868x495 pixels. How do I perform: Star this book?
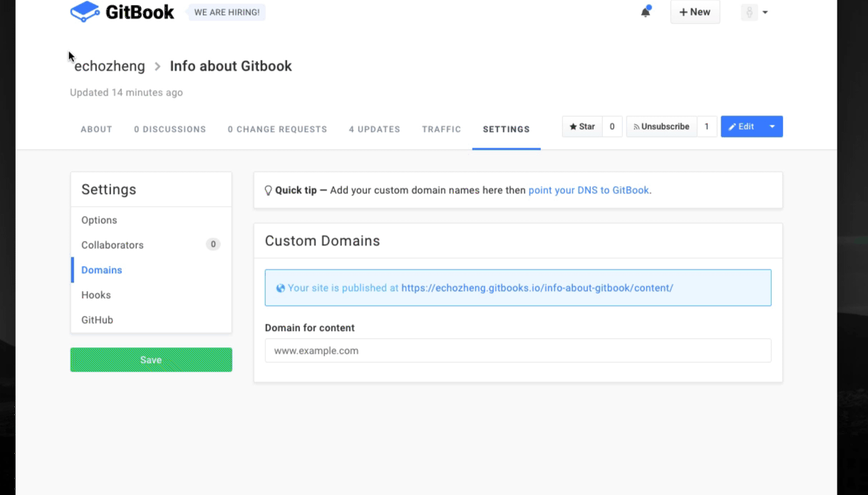pos(582,126)
